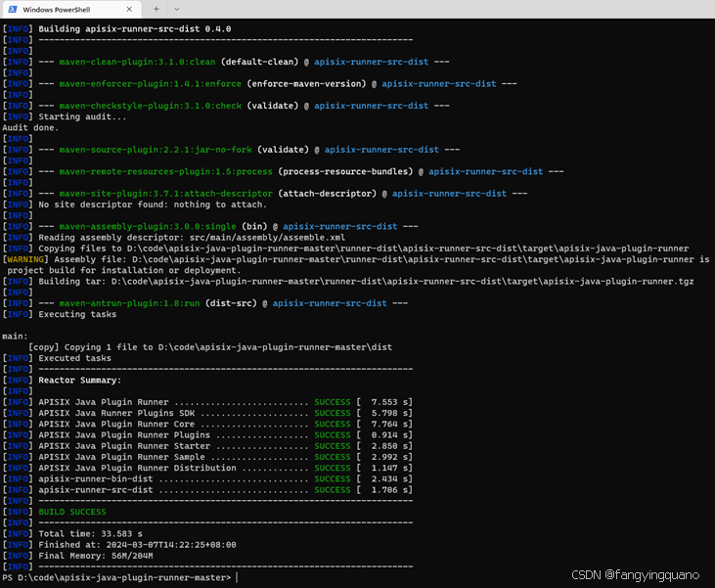Click the 'Building tar:' output line

(x=366, y=281)
